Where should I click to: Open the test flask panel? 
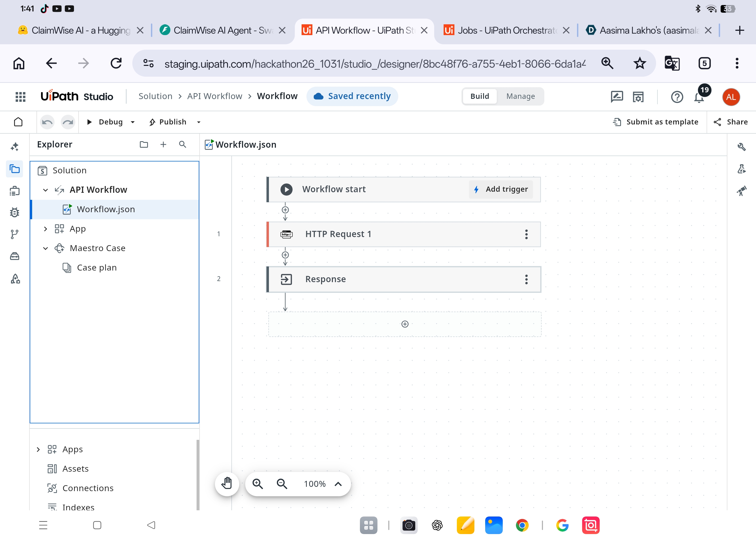741,169
